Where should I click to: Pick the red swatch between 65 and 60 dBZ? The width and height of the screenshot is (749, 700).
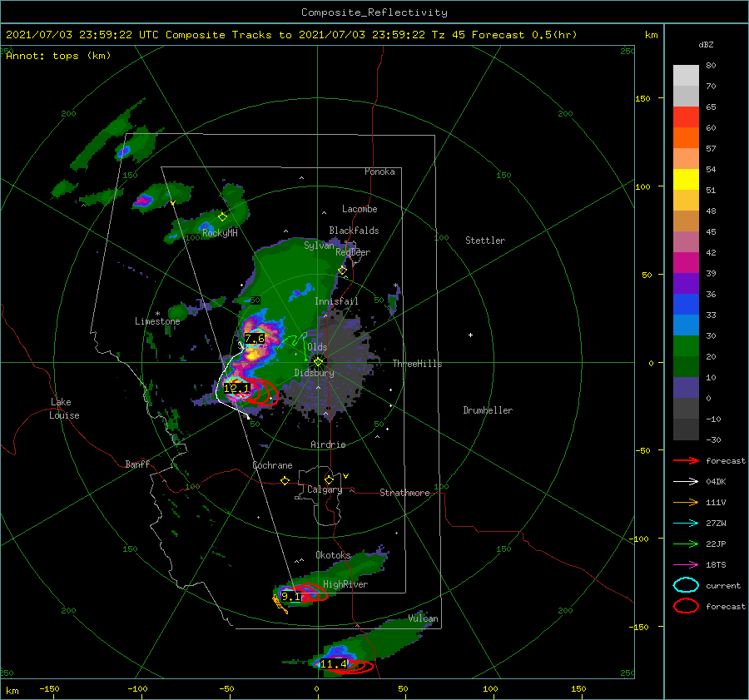(x=686, y=117)
